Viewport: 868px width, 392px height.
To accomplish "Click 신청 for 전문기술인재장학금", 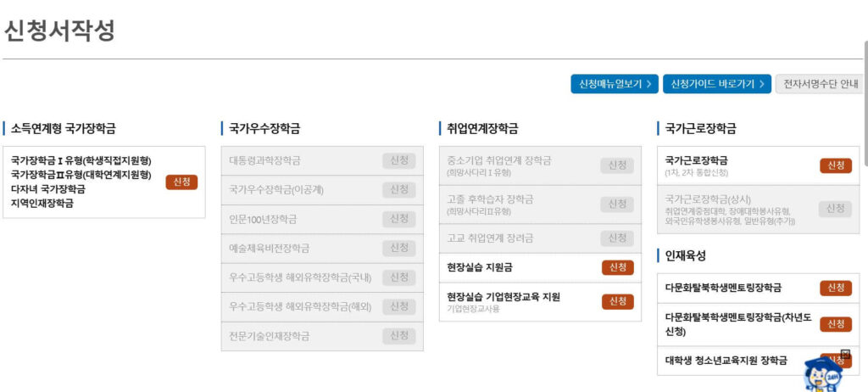I will coord(398,336).
